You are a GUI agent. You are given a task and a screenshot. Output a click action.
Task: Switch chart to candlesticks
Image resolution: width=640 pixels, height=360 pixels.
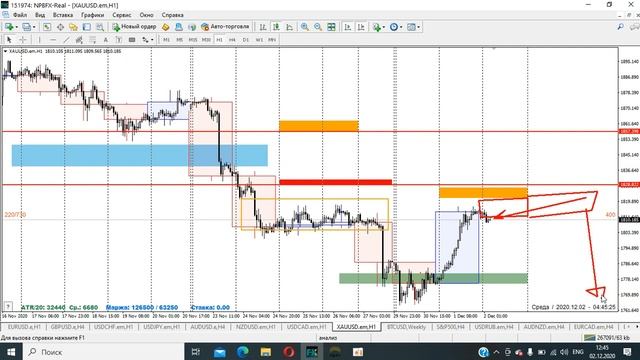pyautogui.click(x=276, y=27)
